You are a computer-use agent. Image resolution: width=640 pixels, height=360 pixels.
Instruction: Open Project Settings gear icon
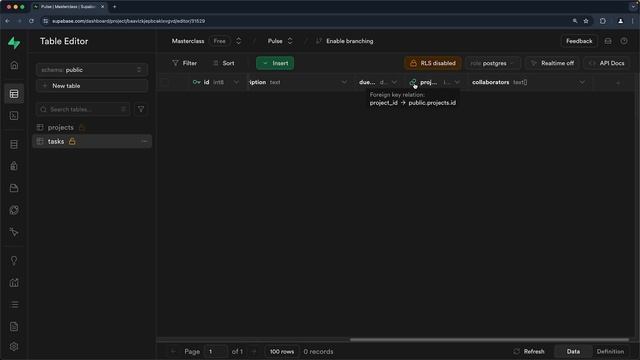click(14, 347)
